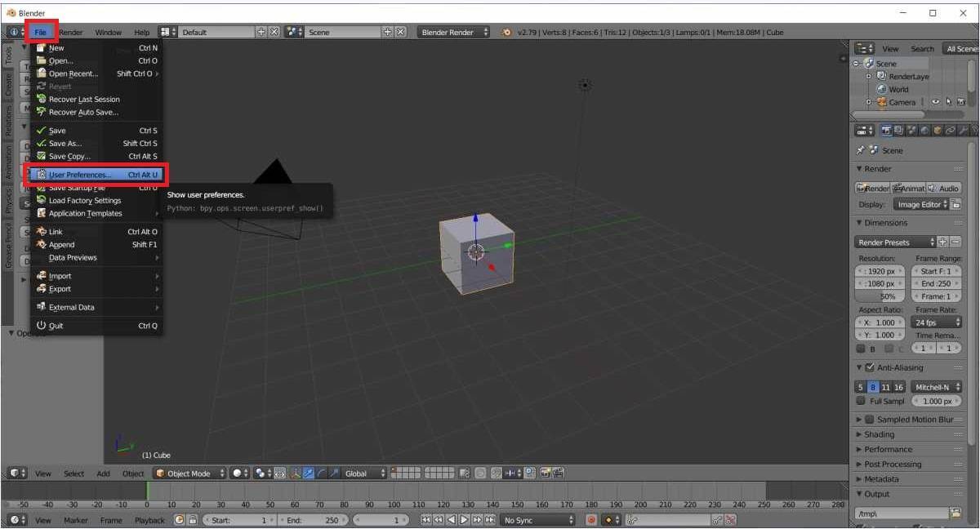
Task: Click the Render properties tab icon
Action: pyautogui.click(x=886, y=130)
